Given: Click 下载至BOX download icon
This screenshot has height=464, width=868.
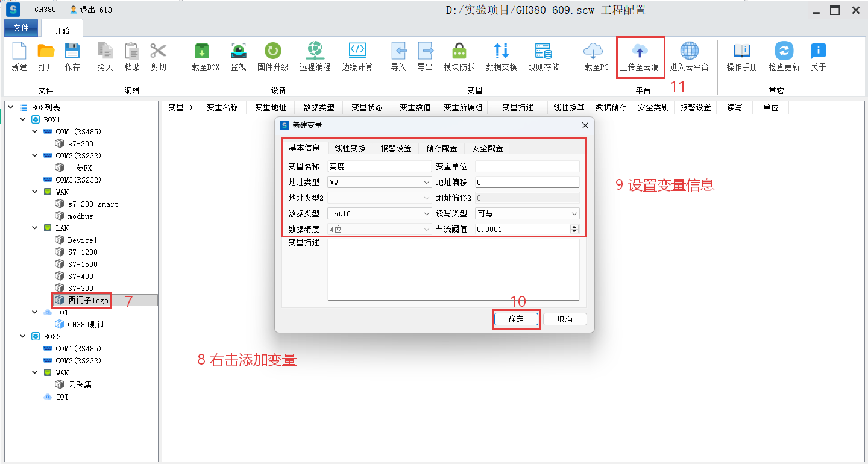Looking at the screenshot, I should point(202,51).
